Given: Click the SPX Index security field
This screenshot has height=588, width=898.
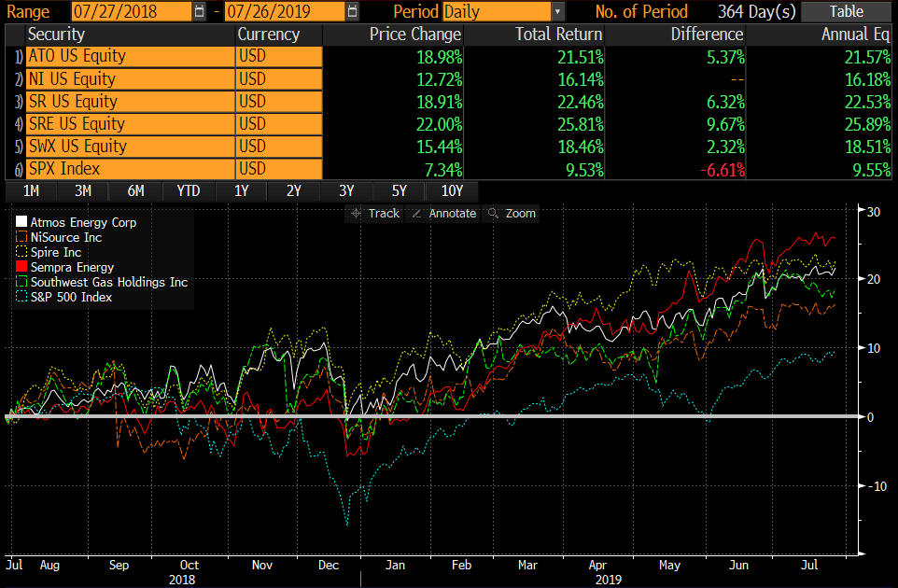Looking at the screenshot, I should (x=131, y=168).
